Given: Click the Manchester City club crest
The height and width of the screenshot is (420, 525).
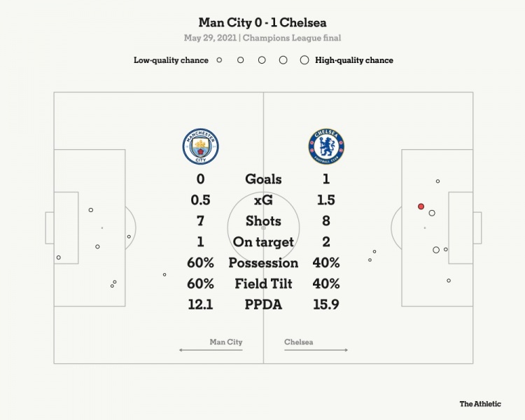Looking at the screenshot, I should (x=201, y=146).
